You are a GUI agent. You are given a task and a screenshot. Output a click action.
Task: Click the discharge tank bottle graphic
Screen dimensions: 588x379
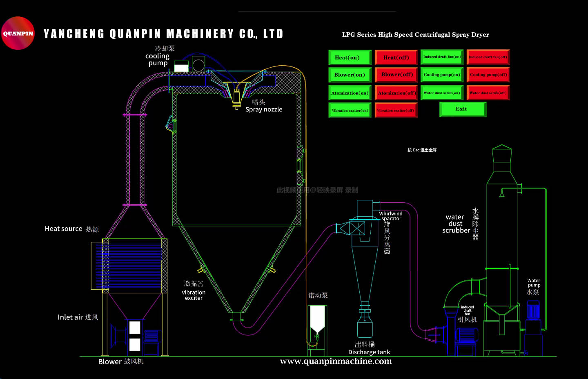365,326
